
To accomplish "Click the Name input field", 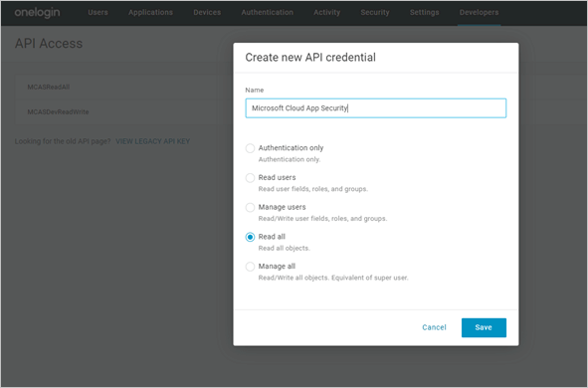I will [x=376, y=108].
